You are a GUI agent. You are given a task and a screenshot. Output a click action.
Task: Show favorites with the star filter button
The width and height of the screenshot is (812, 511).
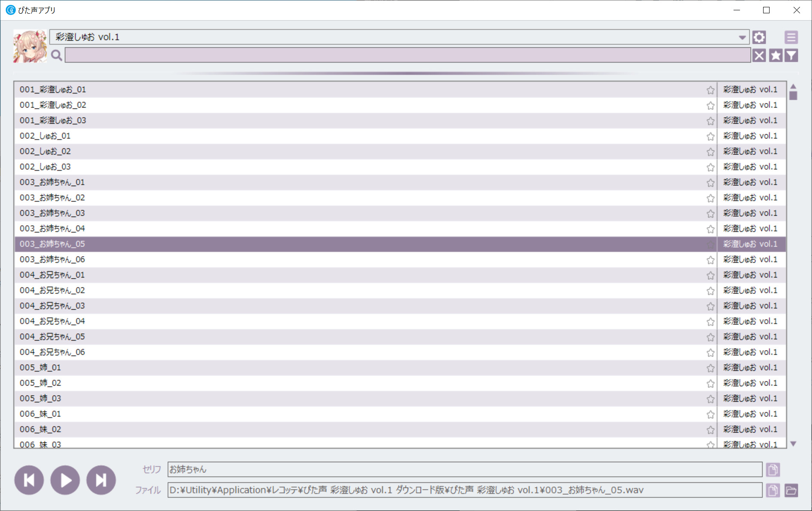click(x=775, y=55)
